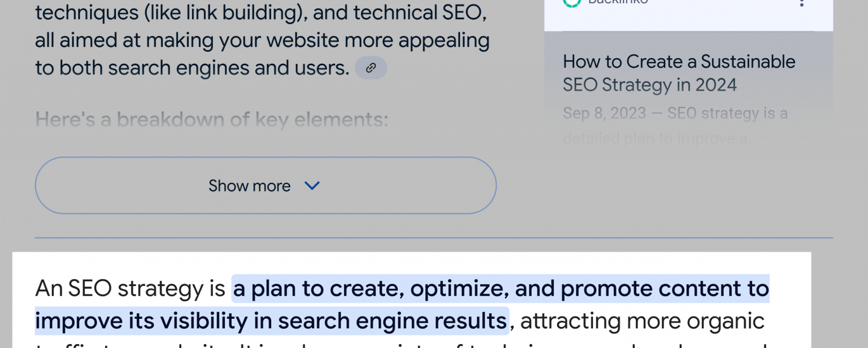This screenshot has height=348, width=868.
Task: Click 'SEO Strategy in 2024' title line
Action: tap(649, 85)
